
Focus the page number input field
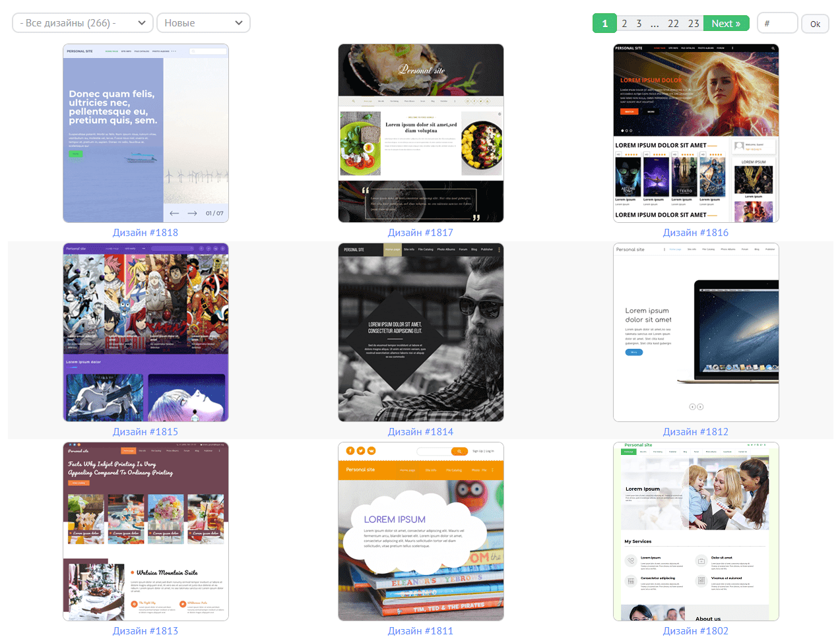tap(777, 24)
